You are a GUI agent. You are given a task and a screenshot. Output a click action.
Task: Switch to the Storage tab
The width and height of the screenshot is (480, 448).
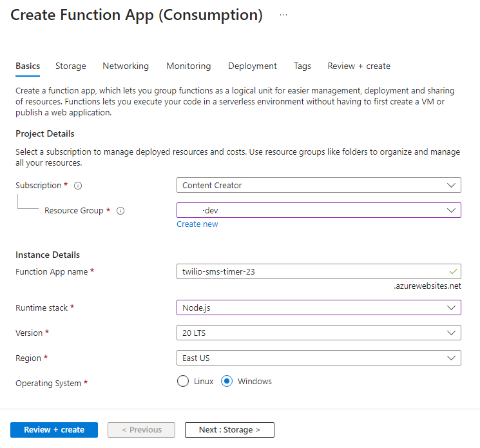coord(70,66)
